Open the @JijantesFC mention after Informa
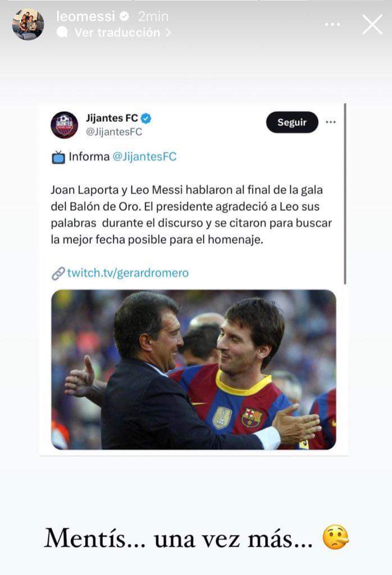Screen dimensions: 392x575 pyautogui.click(x=144, y=157)
